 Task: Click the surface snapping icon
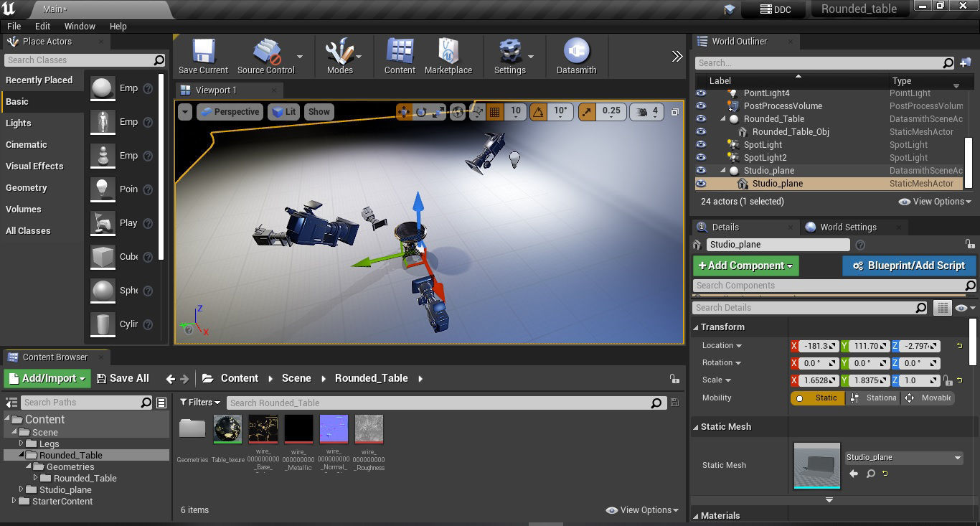pyautogui.click(x=477, y=111)
